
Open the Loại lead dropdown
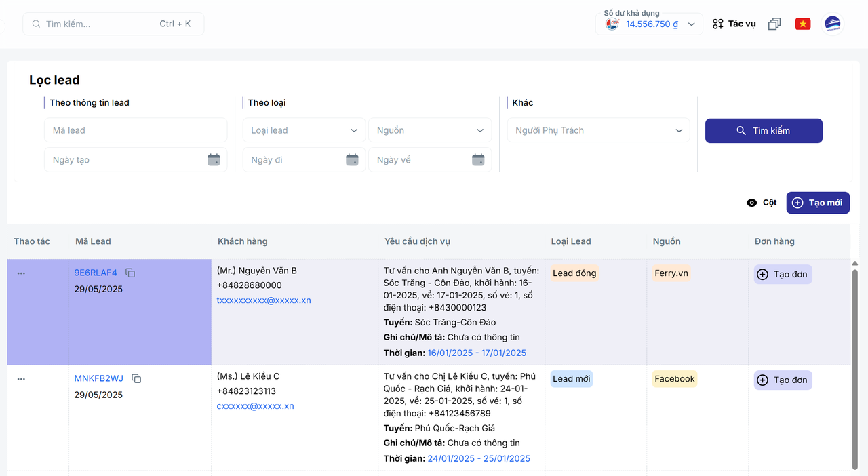click(304, 130)
